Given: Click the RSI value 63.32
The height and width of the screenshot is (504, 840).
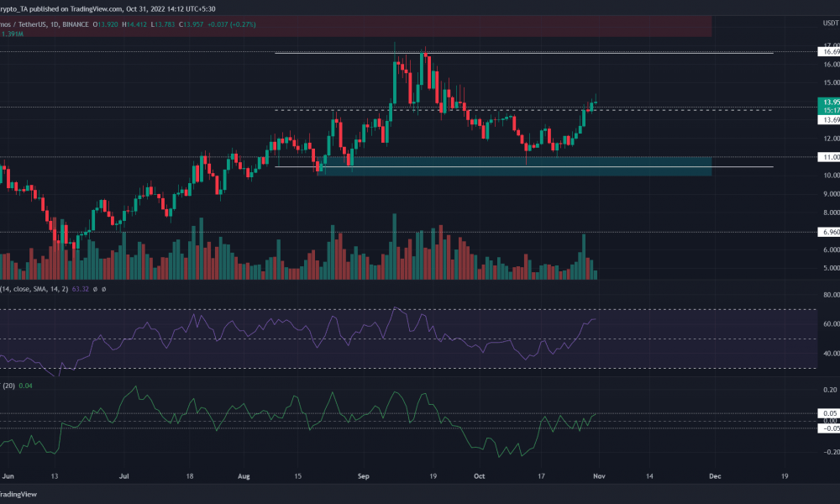Looking at the screenshot, I should click(x=81, y=289).
